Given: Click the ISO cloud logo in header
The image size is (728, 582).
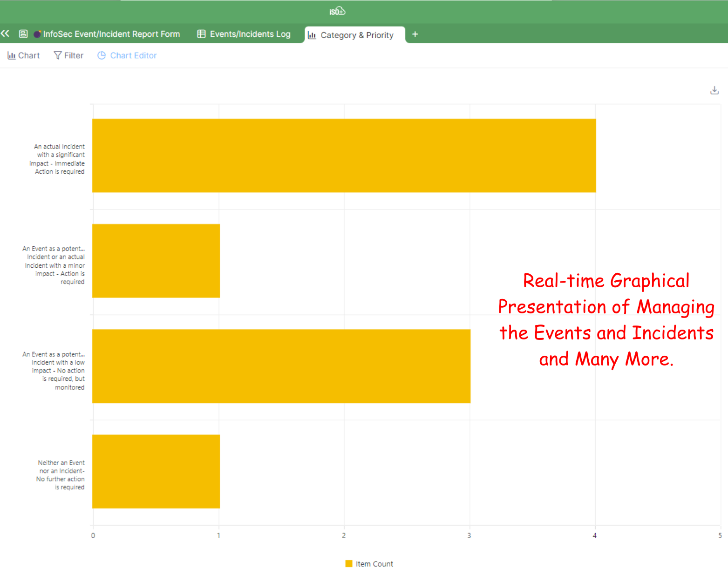Looking at the screenshot, I should click(x=337, y=12).
